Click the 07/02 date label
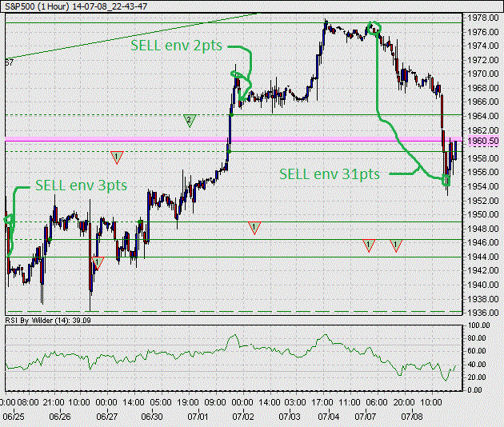The width and height of the screenshot is (504, 427). click(x=243, y=417)
